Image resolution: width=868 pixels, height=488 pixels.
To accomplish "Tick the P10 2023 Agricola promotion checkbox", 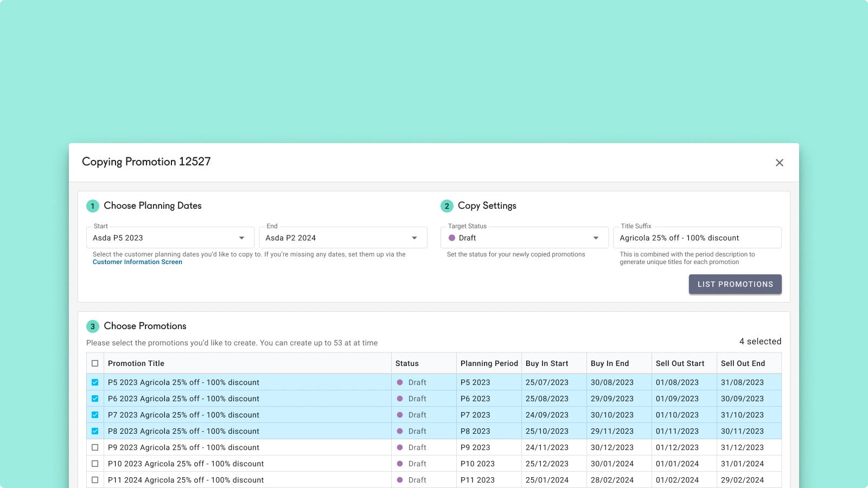I will (x=95, y=464).
